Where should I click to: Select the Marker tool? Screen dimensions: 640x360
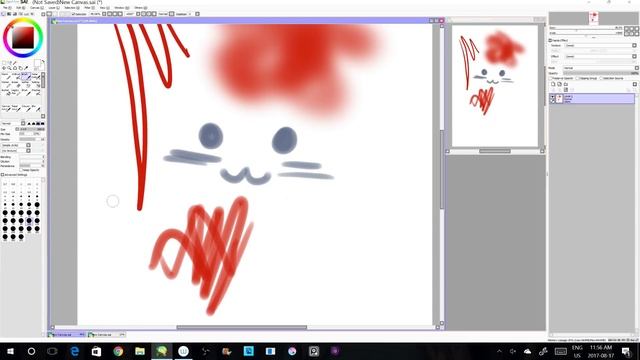click(6, 84)
